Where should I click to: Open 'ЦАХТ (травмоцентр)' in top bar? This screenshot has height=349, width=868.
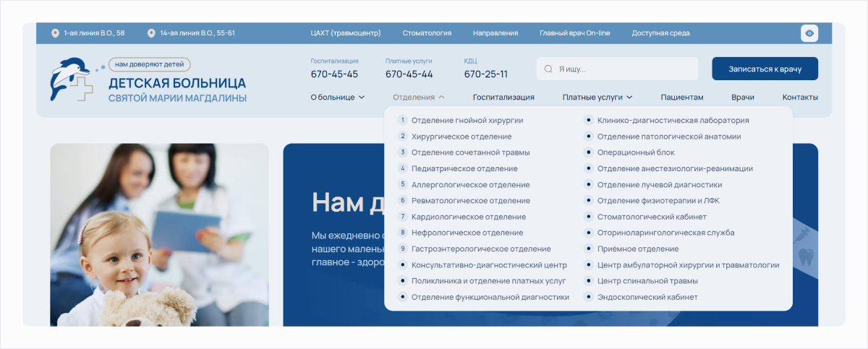[345, 33]
